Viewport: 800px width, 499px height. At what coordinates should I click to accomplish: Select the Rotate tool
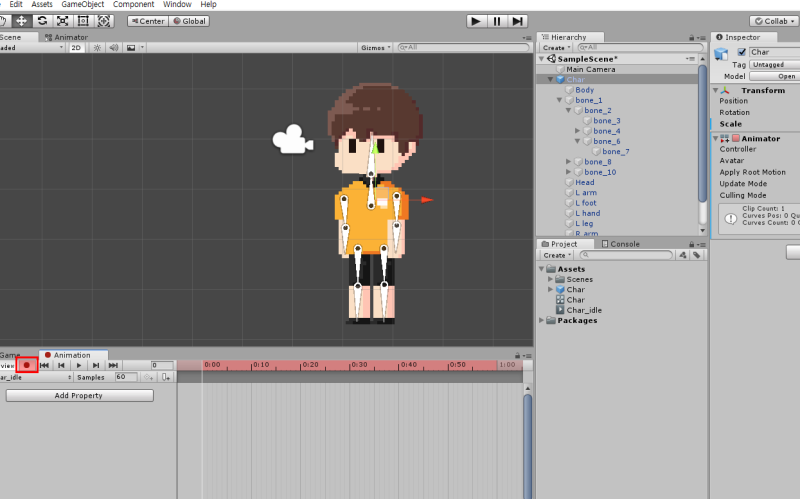click(42, 21)
